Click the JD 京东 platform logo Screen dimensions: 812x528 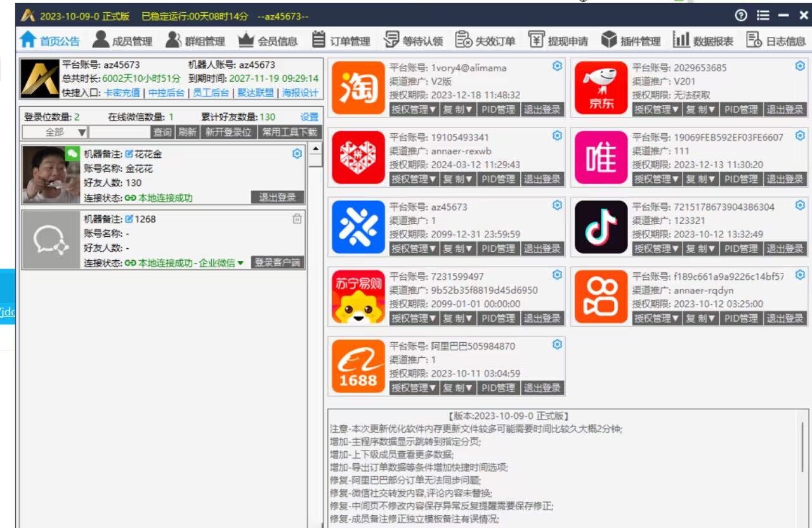[601, 88]
